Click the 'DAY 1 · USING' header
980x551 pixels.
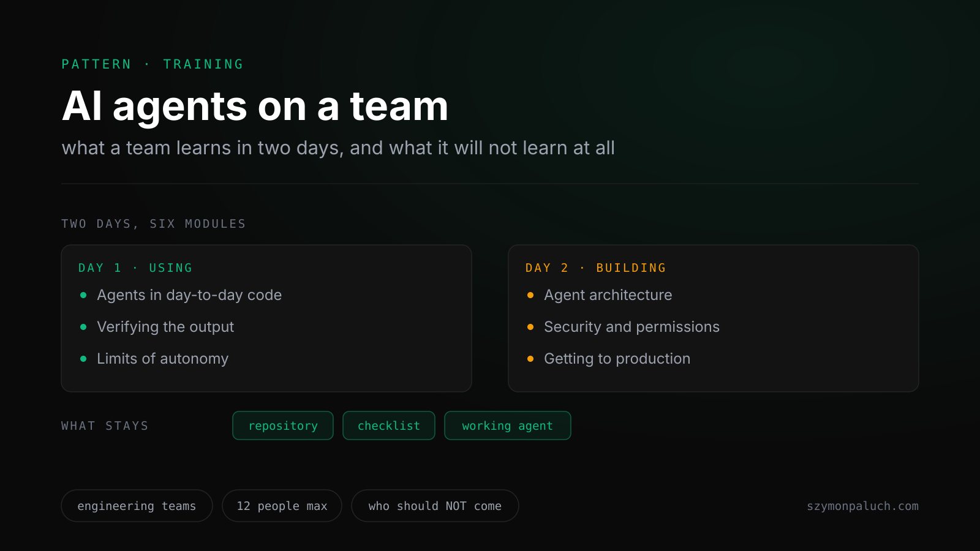(135, 268)
